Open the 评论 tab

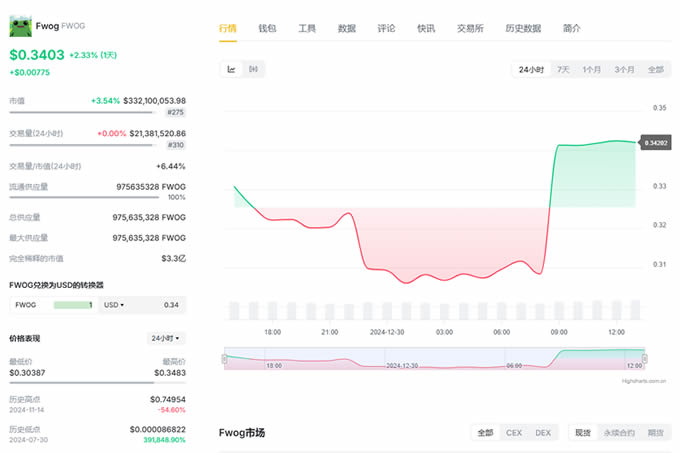pos(386,29)
